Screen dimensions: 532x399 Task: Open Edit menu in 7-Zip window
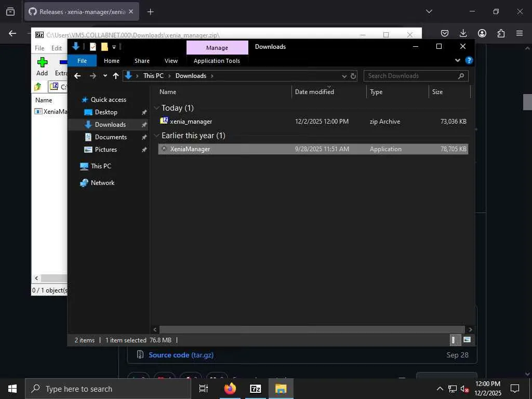[56, 48]
